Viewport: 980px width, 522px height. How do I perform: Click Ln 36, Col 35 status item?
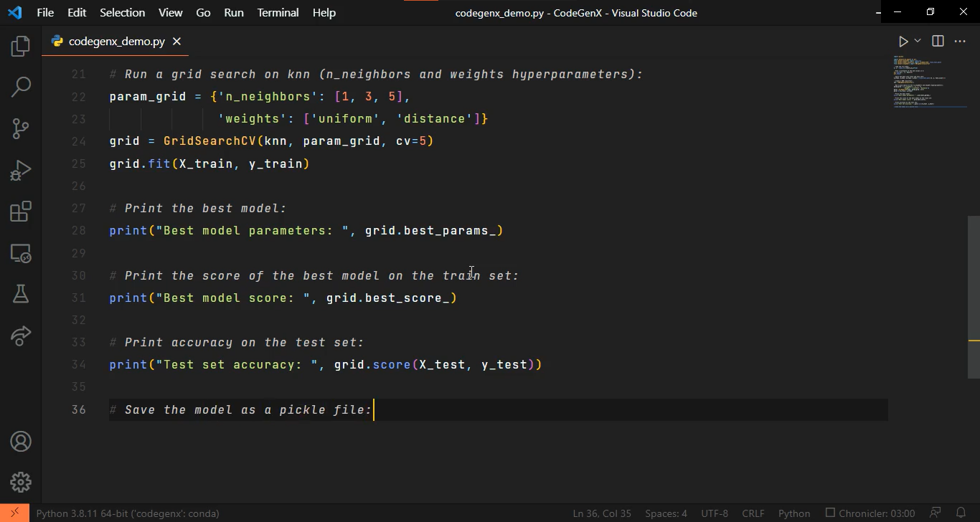coord(602,513)
